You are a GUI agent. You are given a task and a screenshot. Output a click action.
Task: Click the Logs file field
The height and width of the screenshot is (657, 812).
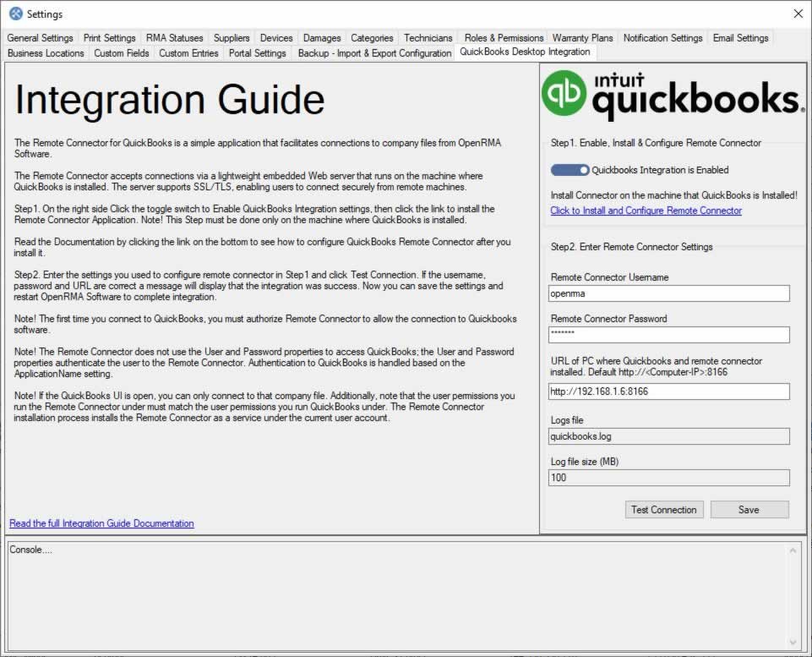668,436
